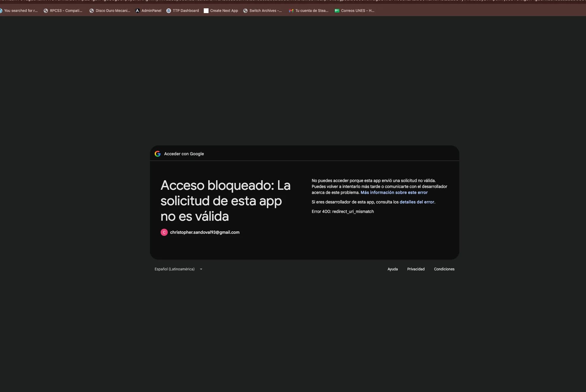This screenshot has width=586, height=392.
Task: Click the RPCS3 bookmark globe icon
Action: coord(46,11)
